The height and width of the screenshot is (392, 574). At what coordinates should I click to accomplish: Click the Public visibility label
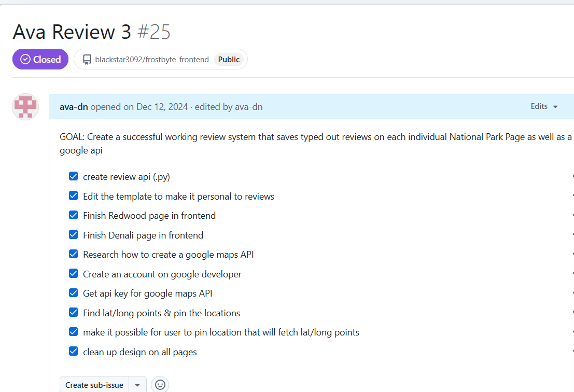tap(229, 60)
